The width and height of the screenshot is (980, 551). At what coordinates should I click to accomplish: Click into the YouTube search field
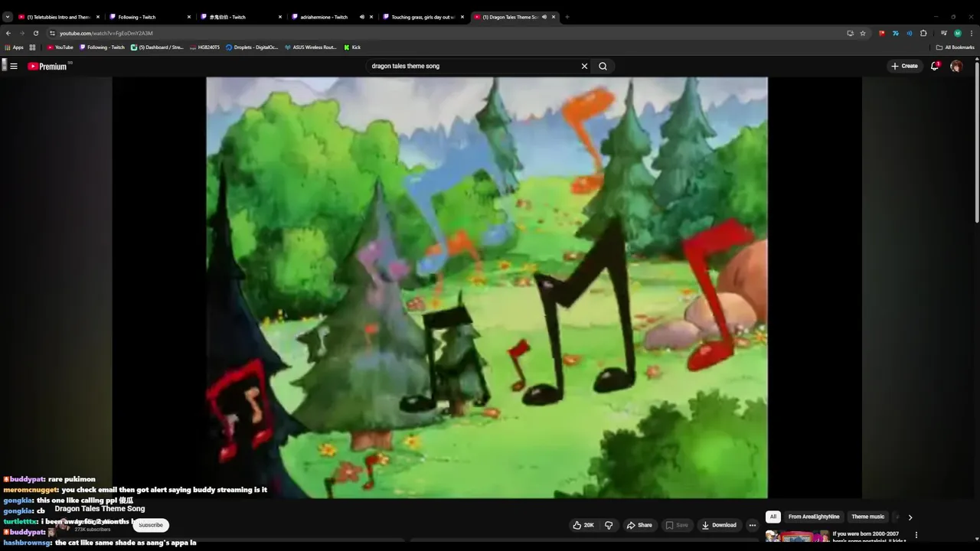(475, 66)
